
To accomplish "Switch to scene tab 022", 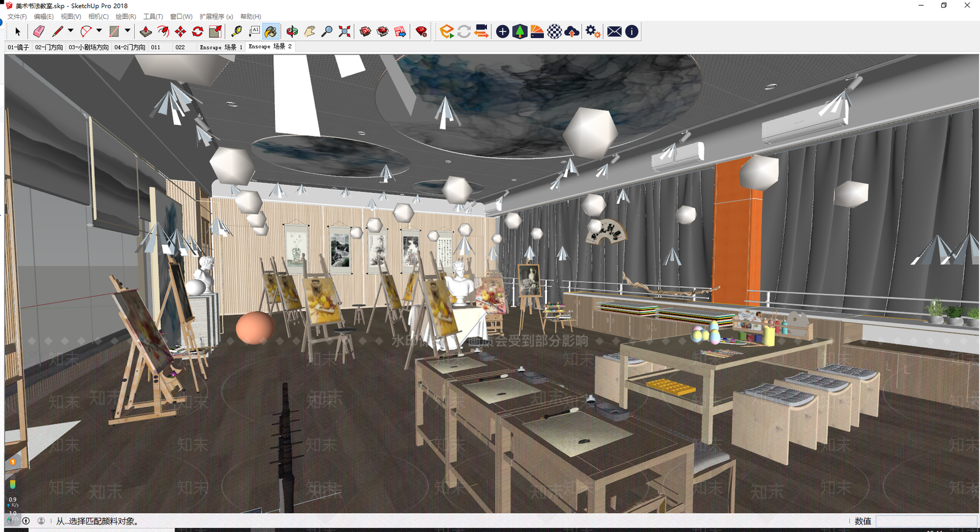I will click(x=180, y=47).
